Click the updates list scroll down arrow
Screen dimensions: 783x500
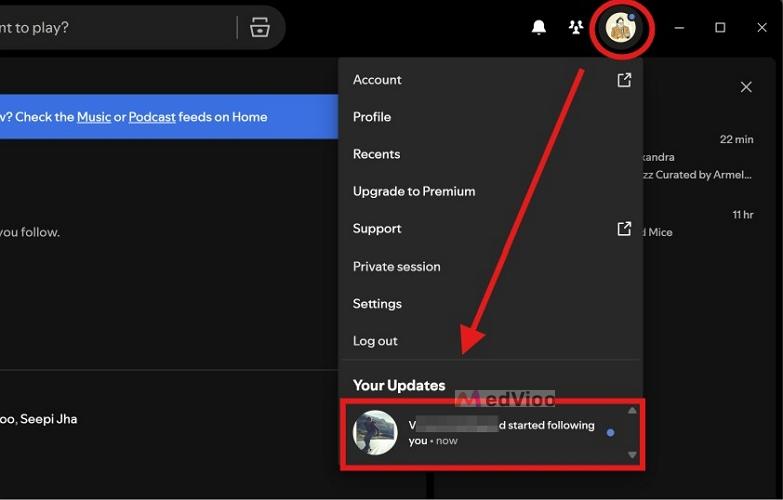pos(632,455)
